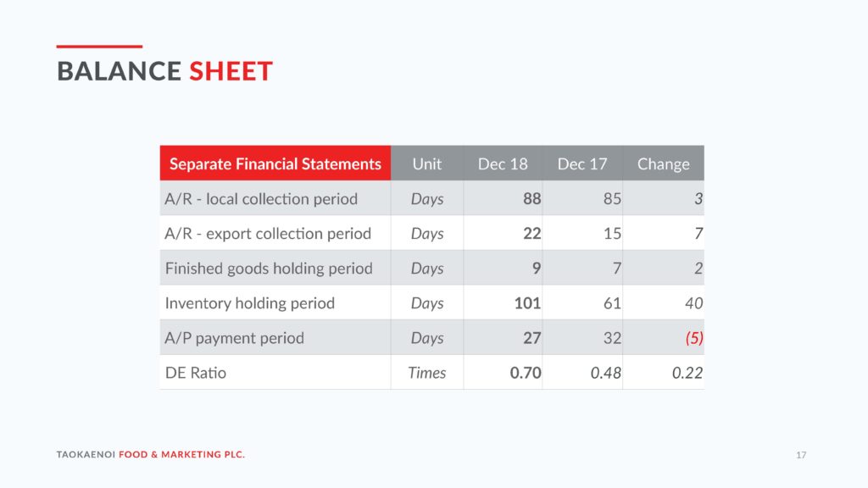Click the TAOKAENOI FOOD & MARKETING PLC. footer
This screenshot has height=488, width=868.
tap(151, 454)
